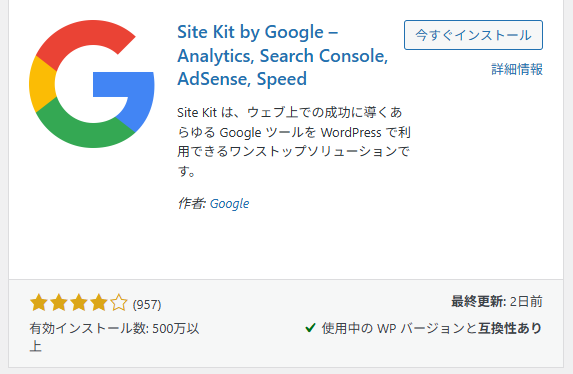Open the 詳細情報 link
The image size is (573, 374).
click(517, 69)
